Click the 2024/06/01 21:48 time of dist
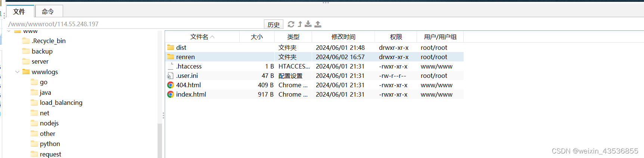Screen dimensions: 644x158 tap(340, 48)
